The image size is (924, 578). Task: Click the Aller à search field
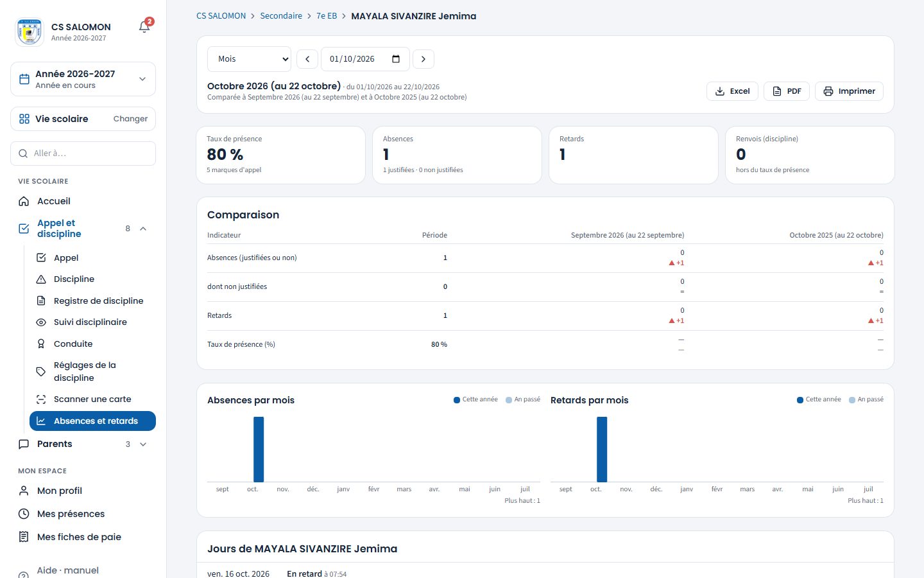coord(83,153)
